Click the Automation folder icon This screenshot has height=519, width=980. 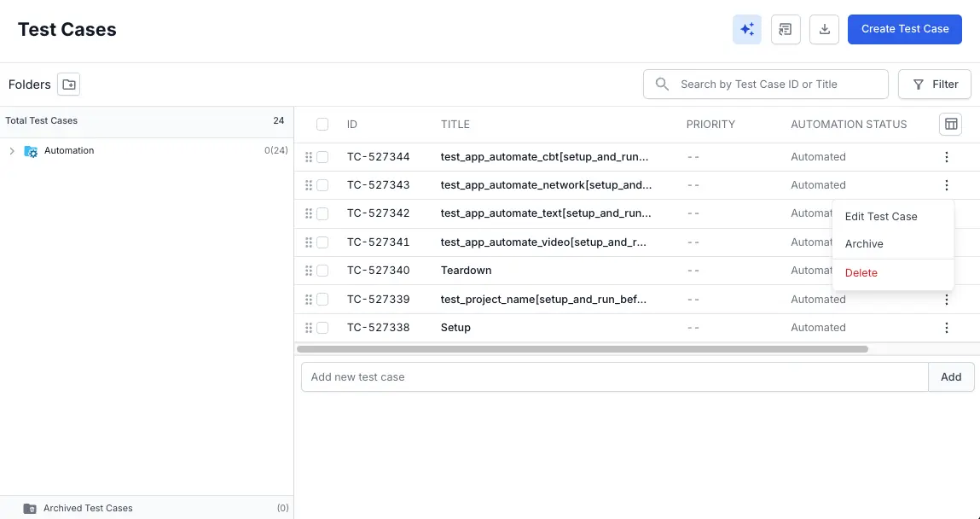pos(31,151)
